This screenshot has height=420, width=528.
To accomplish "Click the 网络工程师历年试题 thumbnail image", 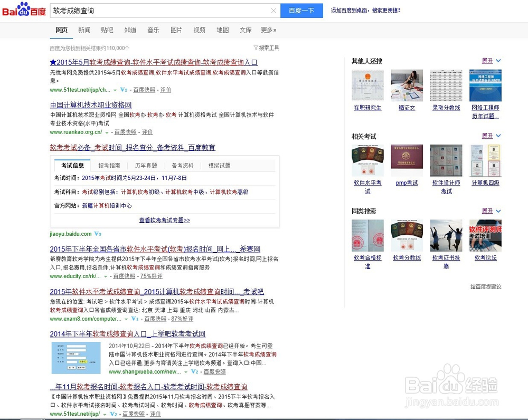I will [485, 85].
